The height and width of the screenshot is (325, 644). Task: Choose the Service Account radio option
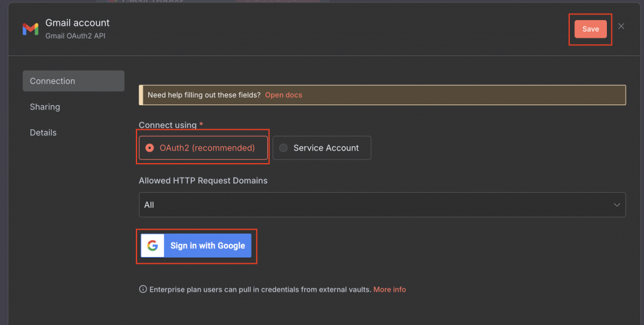click(x=284, y=148)
